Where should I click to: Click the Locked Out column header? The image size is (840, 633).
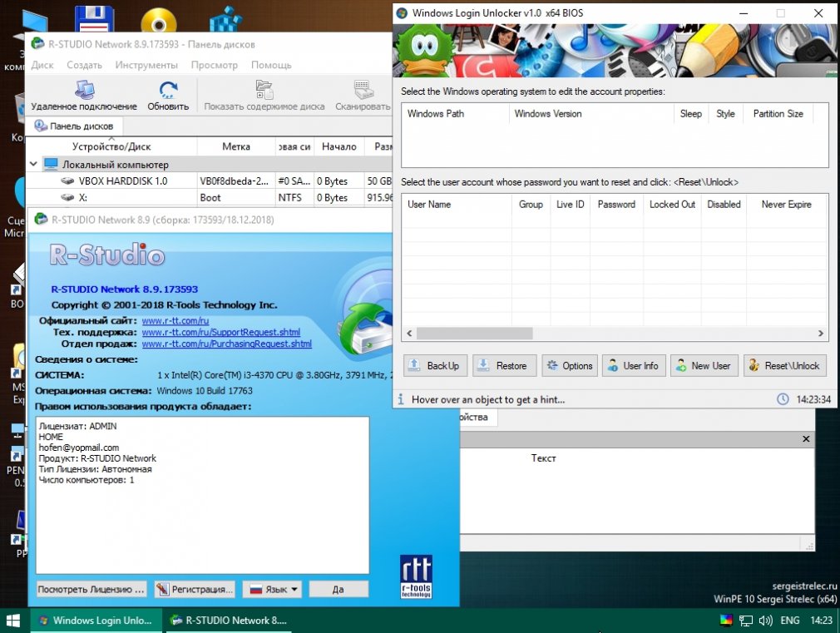pyautogui.click(x=672, y=205)
